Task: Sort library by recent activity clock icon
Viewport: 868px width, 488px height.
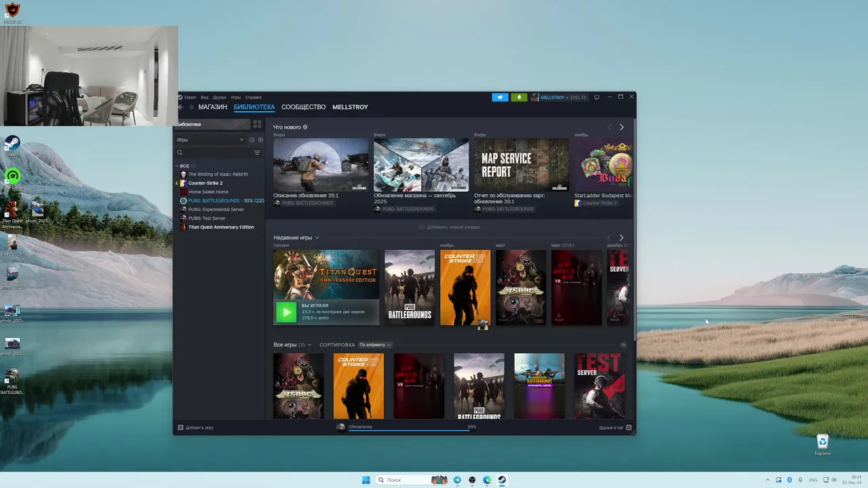Action: tap(252, 140)
